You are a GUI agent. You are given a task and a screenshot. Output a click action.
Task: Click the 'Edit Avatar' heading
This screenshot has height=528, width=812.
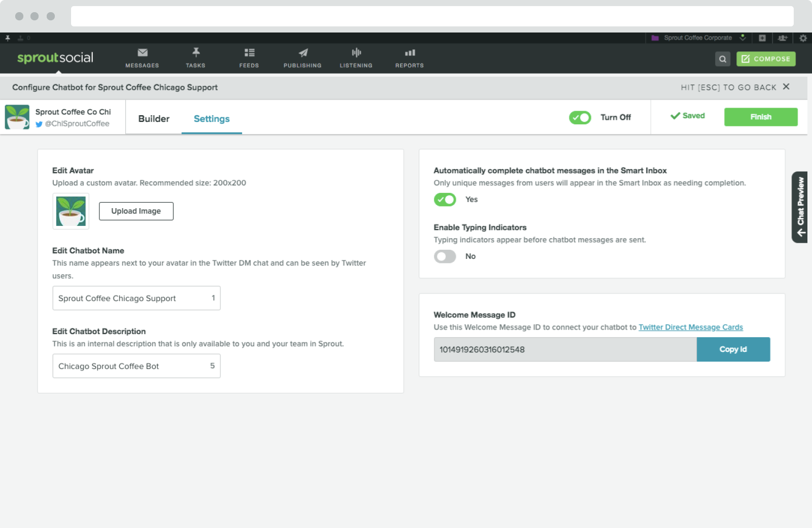point(73,171)
